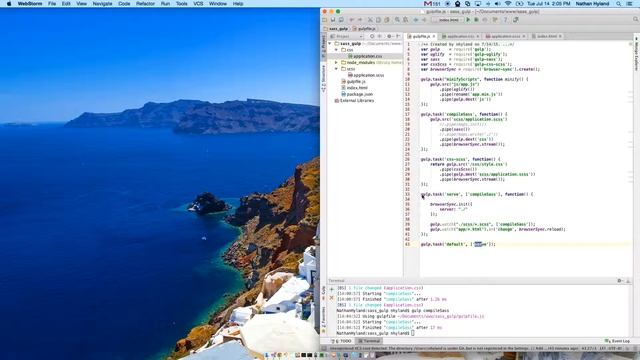Toggle the Terminal tool window button
Image resolution: width=640 pixels, height=360 pixels.
point(369,341)
